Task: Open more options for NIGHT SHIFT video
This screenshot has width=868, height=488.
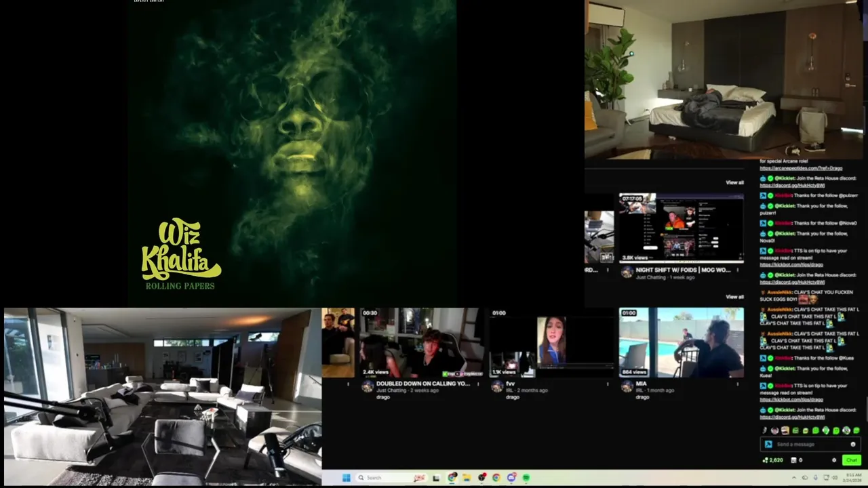Action: pyautogui.click(x=738, y=270)
